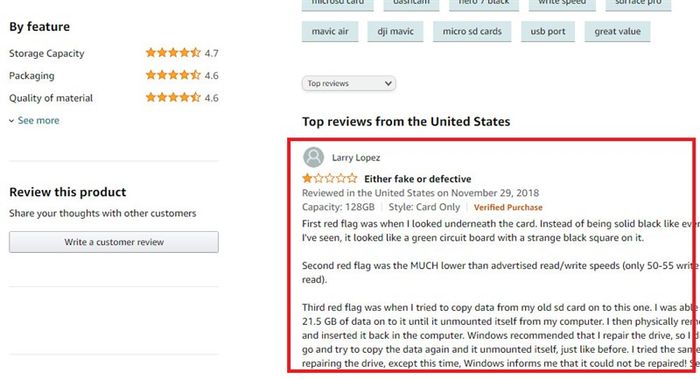The image size is (700, 380).
Task: Click the Storage Capacity feature label
Action: tap(46, 53)
